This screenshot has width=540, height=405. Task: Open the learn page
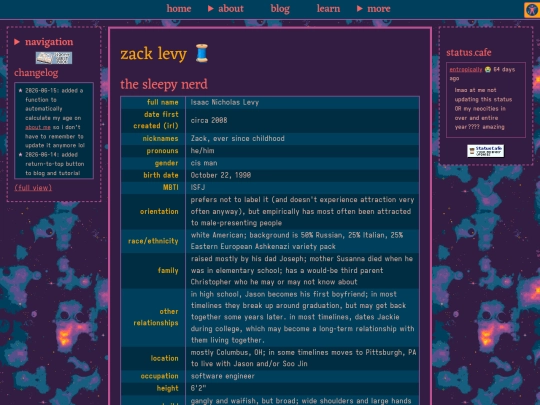click(328, 9)
